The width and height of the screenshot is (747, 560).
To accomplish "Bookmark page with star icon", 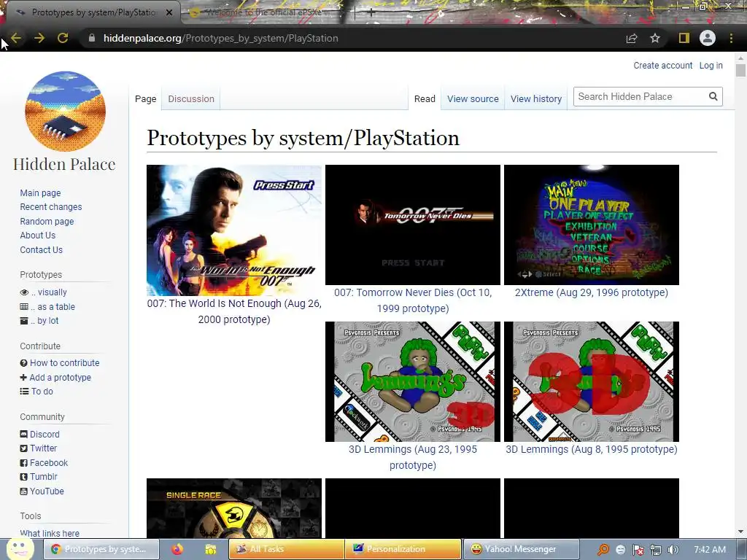I will point(655,38).
